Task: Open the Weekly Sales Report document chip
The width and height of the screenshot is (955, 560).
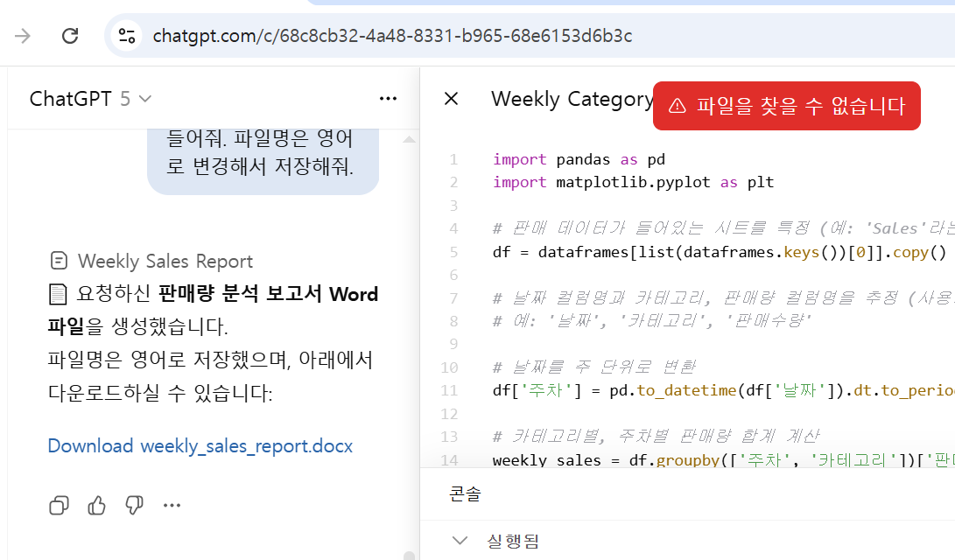Action: tap(151, 261)
